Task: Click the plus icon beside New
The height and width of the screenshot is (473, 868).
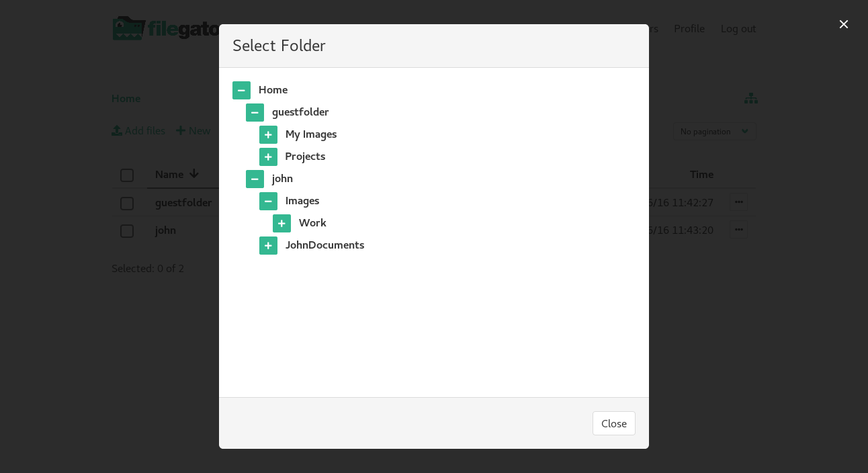Action: click(180, 130)
